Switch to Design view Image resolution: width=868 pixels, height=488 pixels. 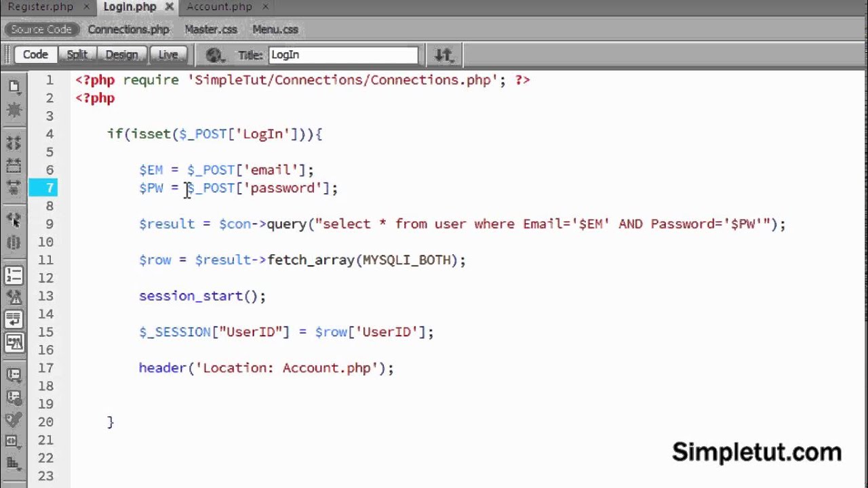pyautogui.click(x=121, y=55)
